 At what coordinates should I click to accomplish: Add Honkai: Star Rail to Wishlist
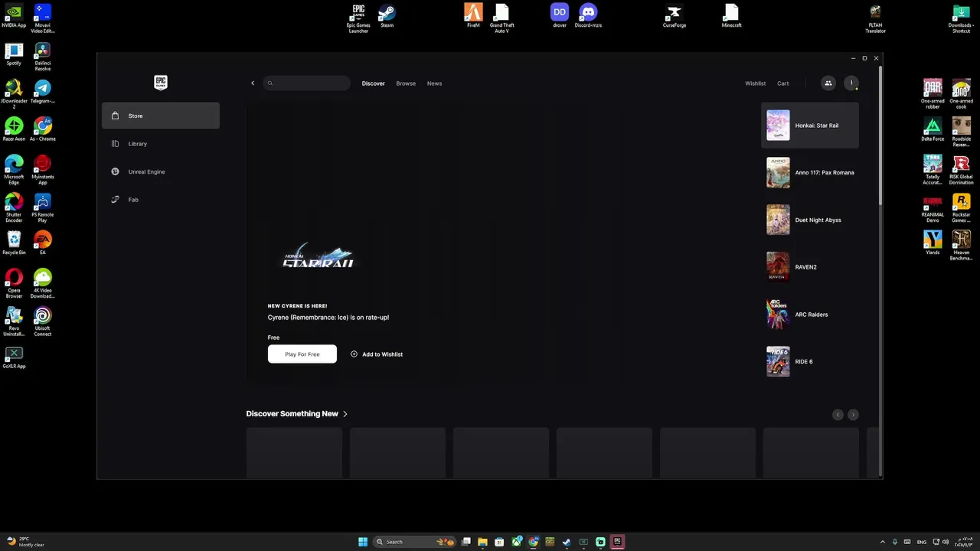pyautogui.click(x=377, y=354)
